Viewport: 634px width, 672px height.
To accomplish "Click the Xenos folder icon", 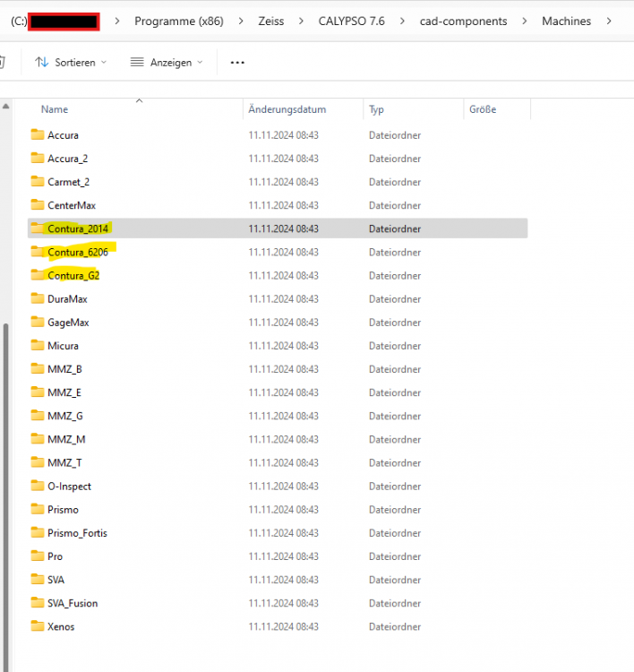I will tap(38, 626).
